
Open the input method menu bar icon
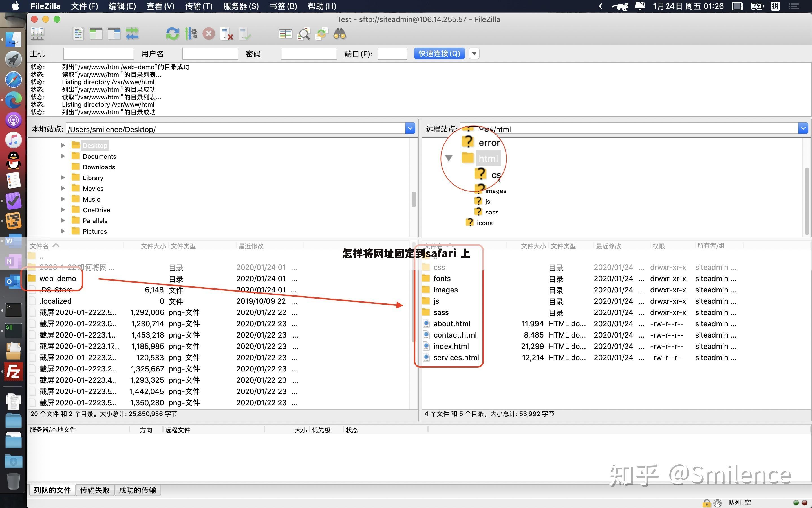775,6
